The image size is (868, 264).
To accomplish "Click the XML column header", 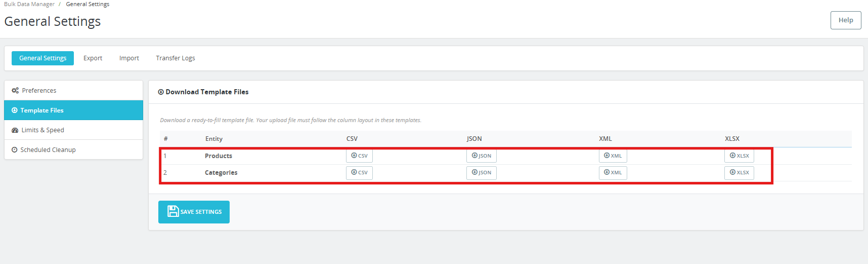I will 605,139.
